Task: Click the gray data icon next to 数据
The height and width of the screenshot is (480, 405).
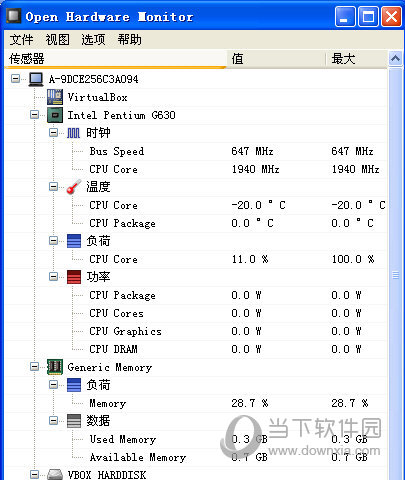Action: coord(74,421)
